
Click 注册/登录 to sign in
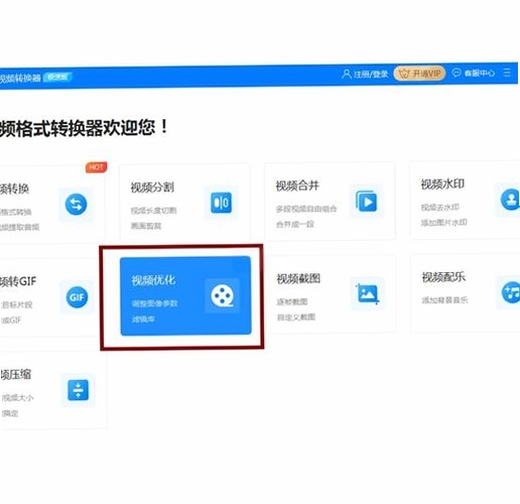click(x=371, y=74)
